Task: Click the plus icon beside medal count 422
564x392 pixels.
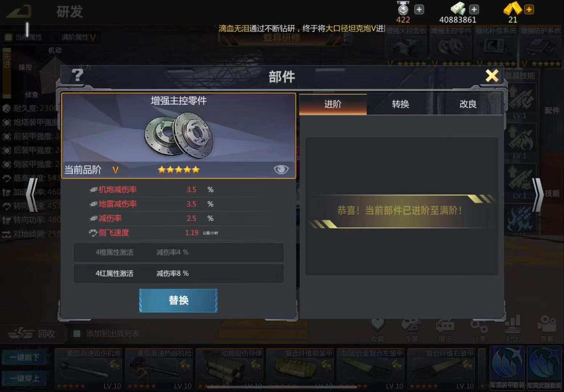Action: [x=419, y=9]
